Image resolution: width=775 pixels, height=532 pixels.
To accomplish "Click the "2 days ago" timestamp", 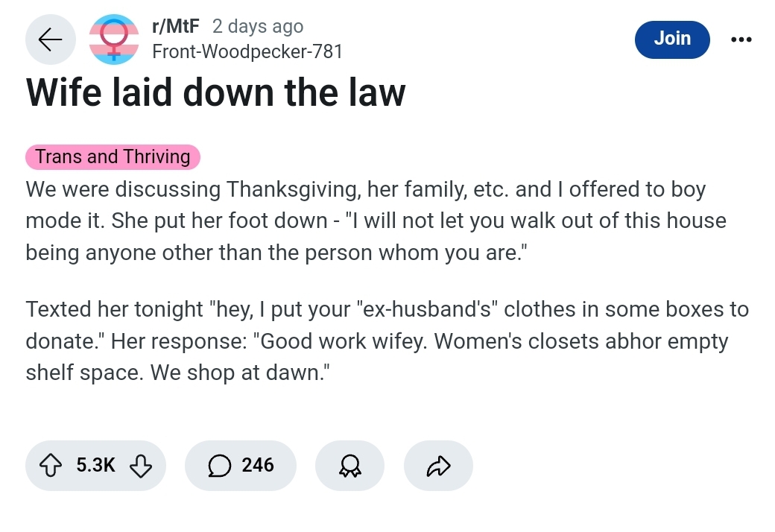I will 258,27.
